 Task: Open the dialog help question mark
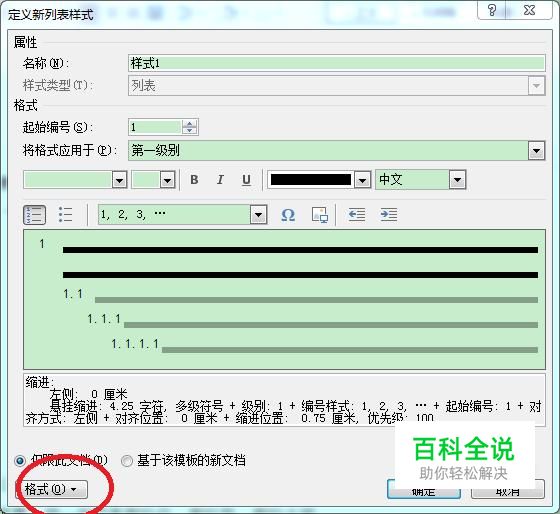492,10
